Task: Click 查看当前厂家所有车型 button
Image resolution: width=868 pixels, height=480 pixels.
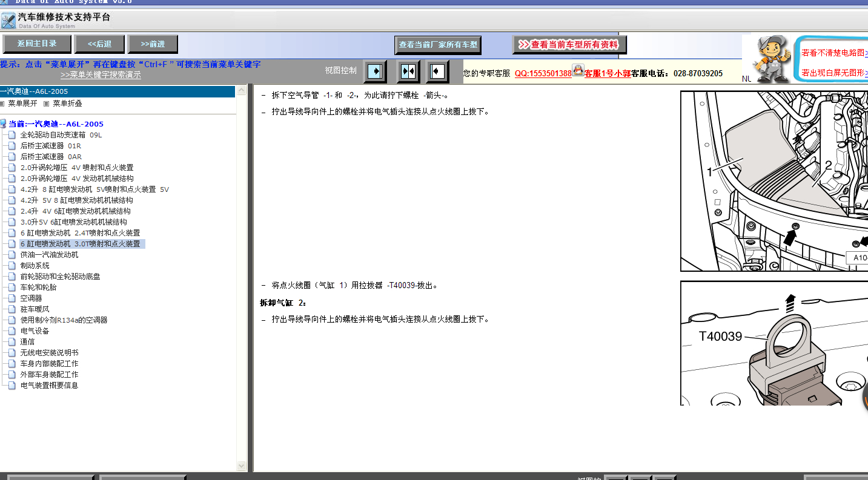Action: tap(438, 45)
